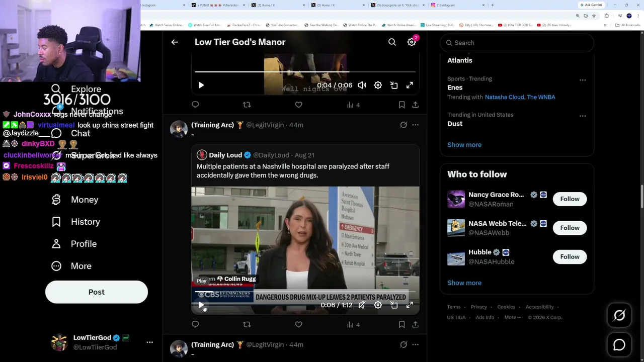Like the Daily Loud quote post
This screenshot has width=644, height=362.
(x=298, y=324)
